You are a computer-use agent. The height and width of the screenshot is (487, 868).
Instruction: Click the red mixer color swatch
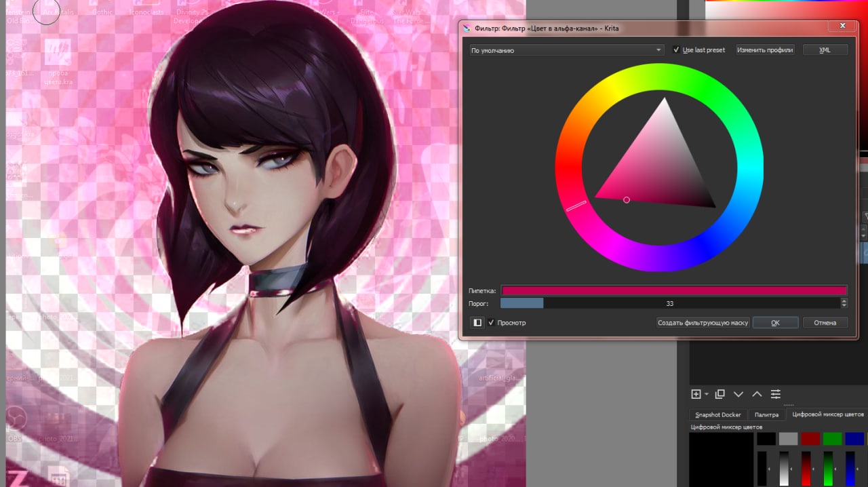coord(810,439)
